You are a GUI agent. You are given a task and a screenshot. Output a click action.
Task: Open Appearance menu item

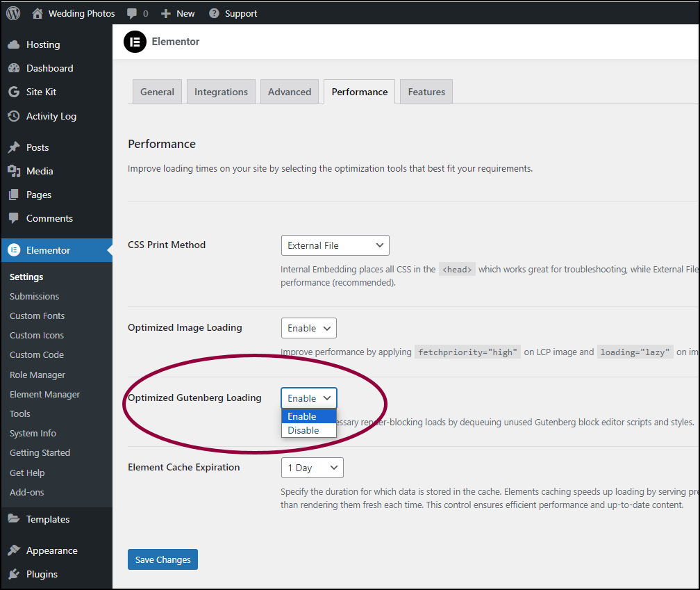tap(52, 550)
